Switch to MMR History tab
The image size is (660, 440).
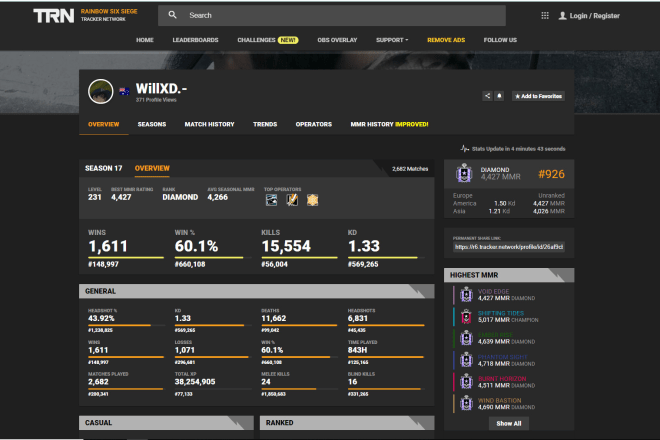point(389,124)
